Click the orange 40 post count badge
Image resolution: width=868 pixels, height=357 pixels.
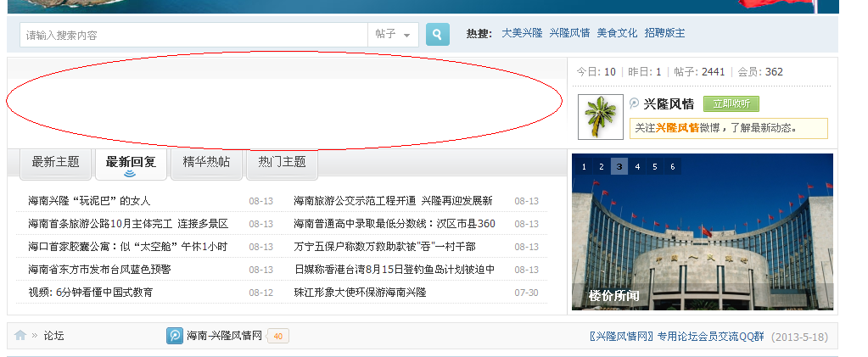278,336
